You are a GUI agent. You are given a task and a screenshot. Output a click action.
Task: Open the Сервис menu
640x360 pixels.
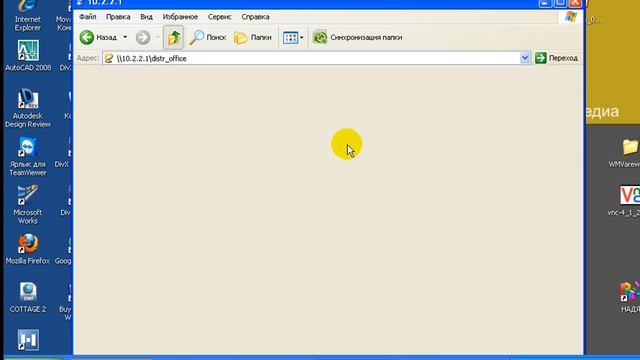click(220, 17)
